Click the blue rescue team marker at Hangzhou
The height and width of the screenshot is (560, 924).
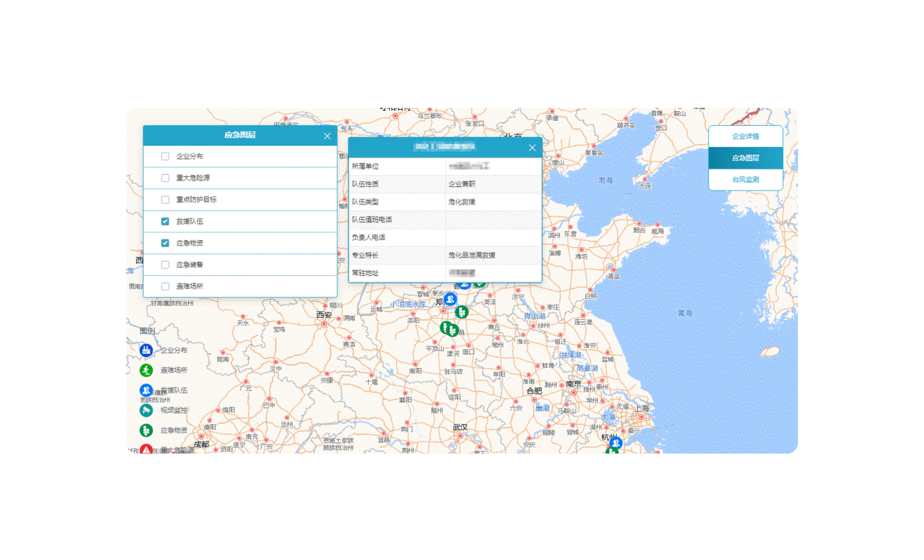pyautogui.click(x=615, y=442)
